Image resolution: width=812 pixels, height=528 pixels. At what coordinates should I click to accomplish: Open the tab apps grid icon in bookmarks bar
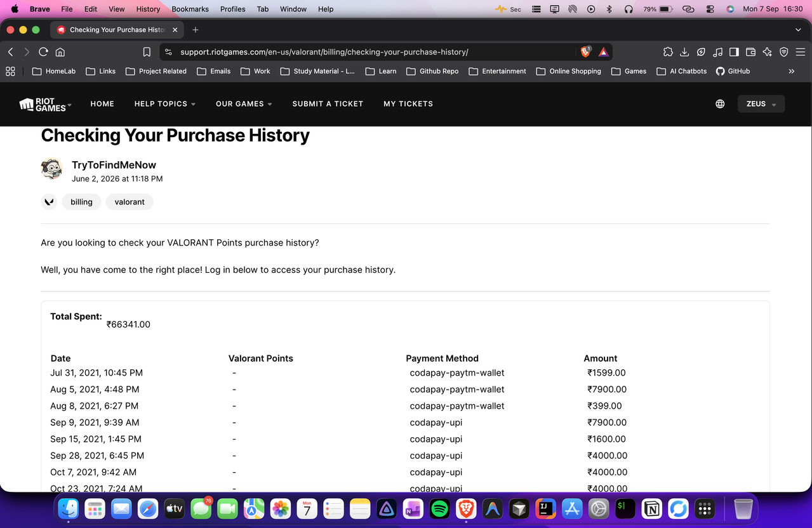[10, 71]
